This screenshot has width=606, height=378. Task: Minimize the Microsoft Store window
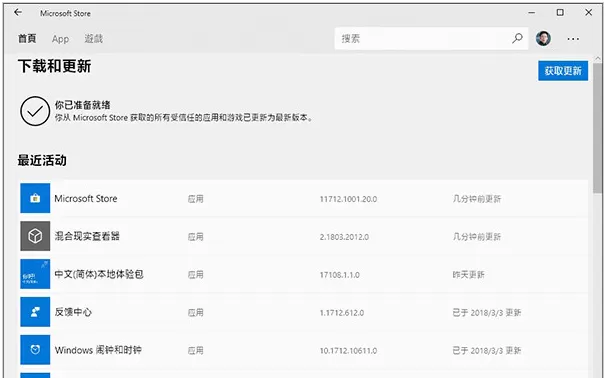tap(532, 13)
